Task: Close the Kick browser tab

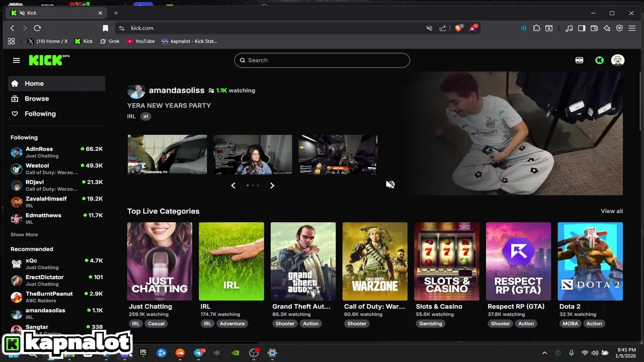Action: (100, 13)
